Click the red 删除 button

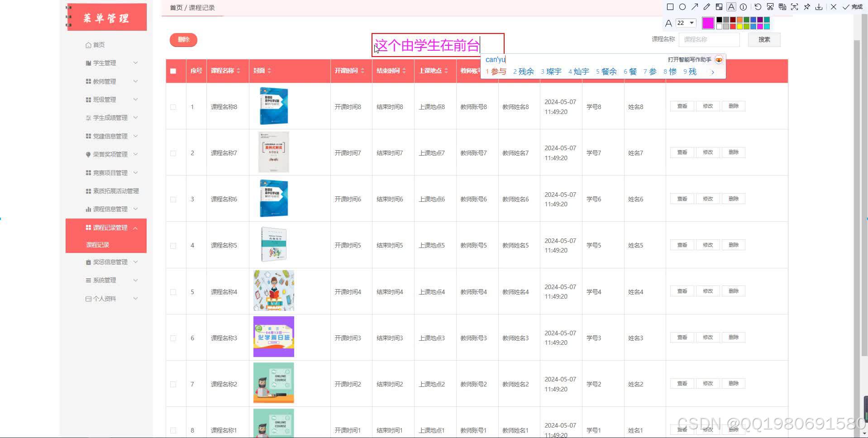click(183, 40)
